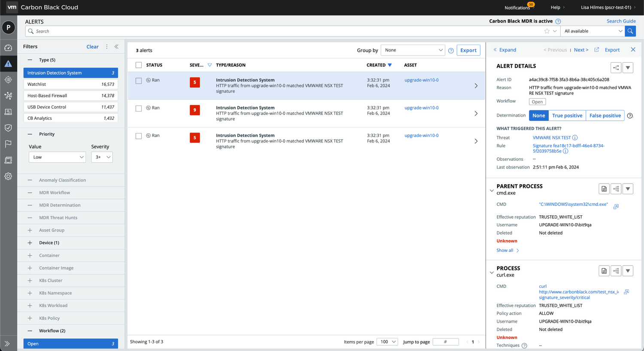Set determination to None

point(539,115)
